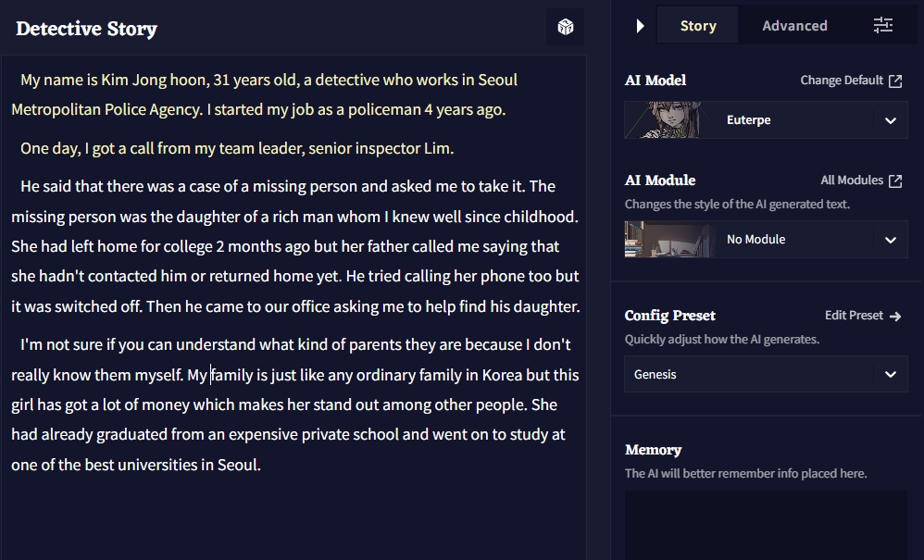Image resolution: width=924 pixels, height=560 pixels.
Task: Click the Change Default link
Action: pos(842,81)
